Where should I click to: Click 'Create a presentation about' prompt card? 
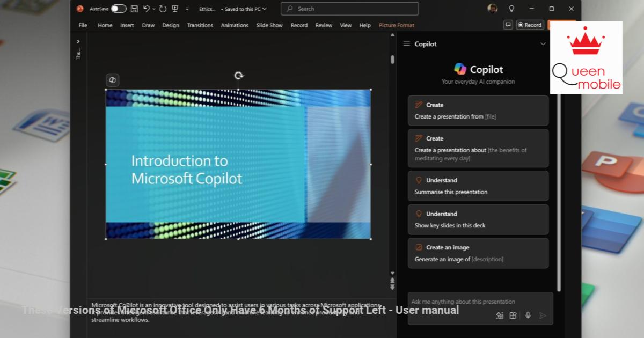point(478,148)
